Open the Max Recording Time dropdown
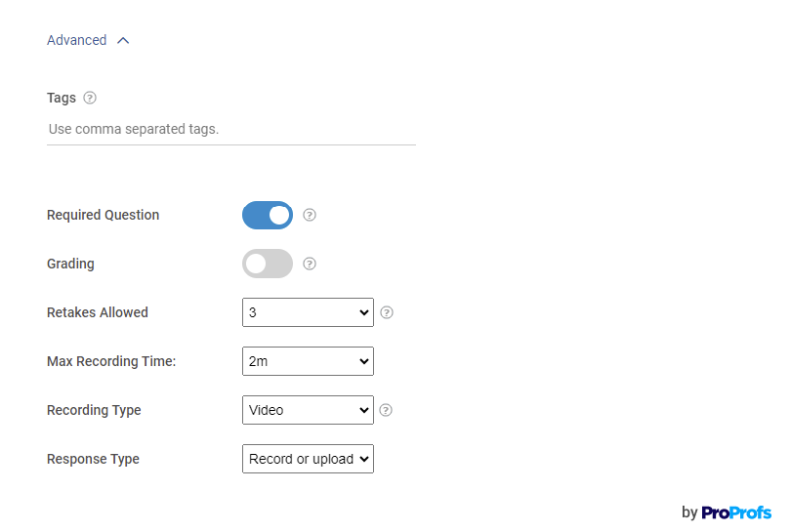This screenshot has width=791, height=532. (x=308, y=361)
